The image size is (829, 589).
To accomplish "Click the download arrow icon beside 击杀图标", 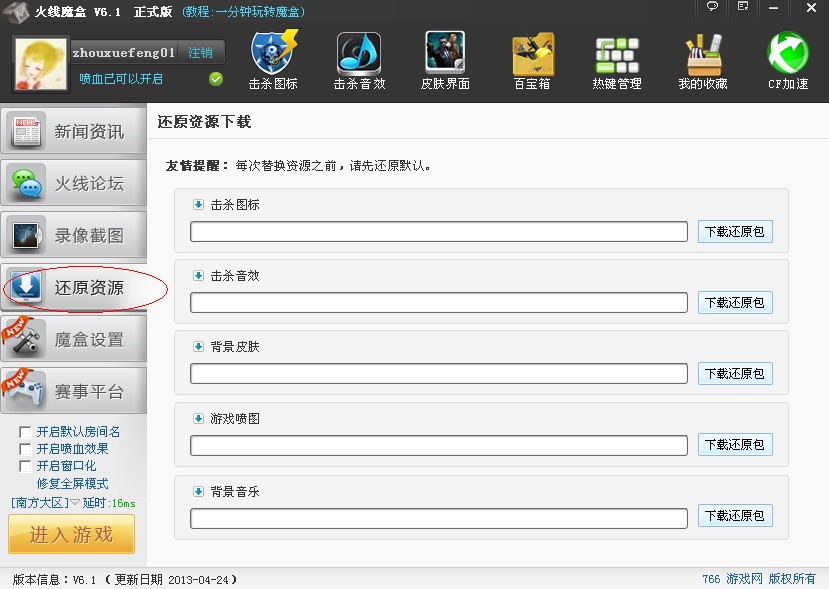I will pos(198,205).
